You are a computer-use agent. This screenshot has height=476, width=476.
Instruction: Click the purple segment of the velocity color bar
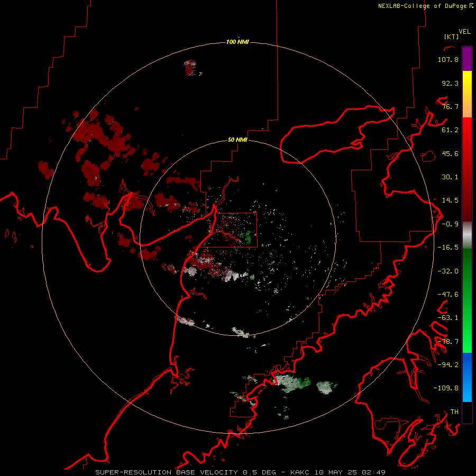(x=467, y=59)
